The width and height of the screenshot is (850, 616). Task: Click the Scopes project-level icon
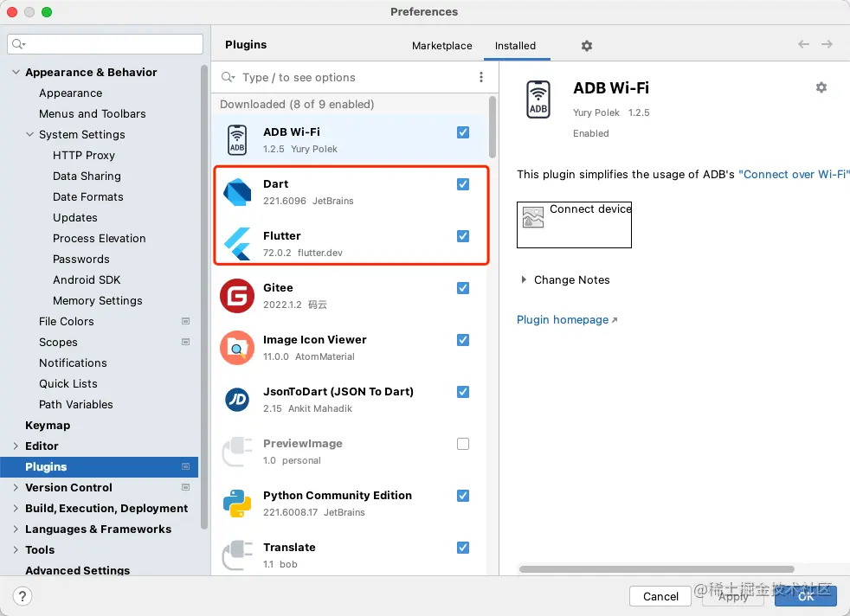(185, 342)
